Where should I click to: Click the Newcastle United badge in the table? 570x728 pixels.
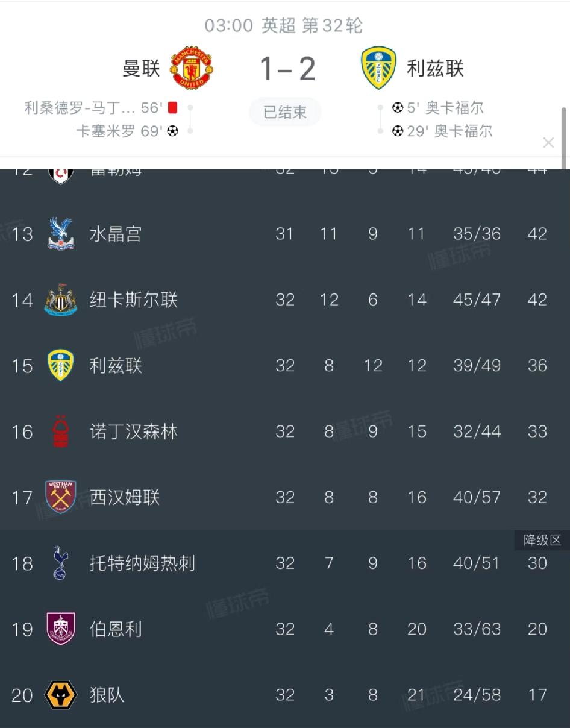tap(60, 300)
